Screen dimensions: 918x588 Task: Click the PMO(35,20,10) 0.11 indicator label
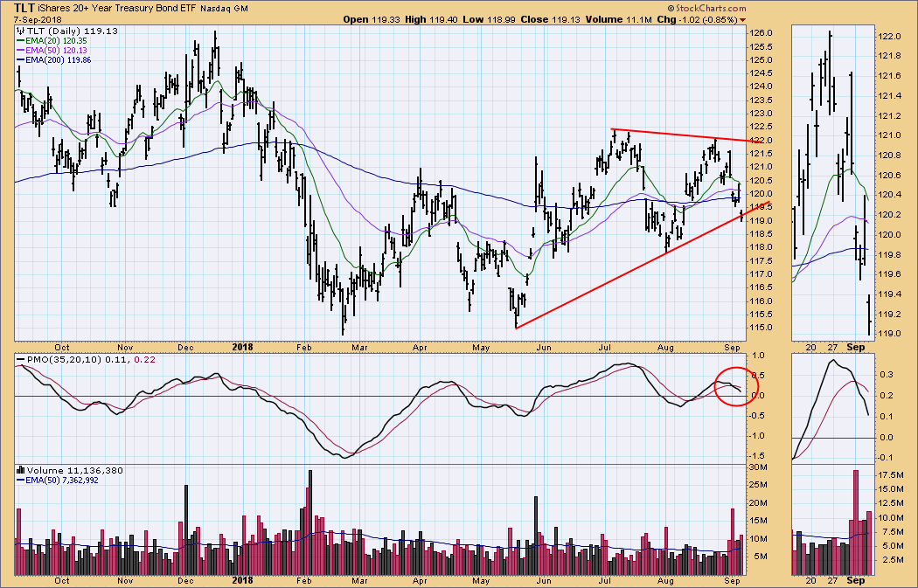[x=79, y=359]
